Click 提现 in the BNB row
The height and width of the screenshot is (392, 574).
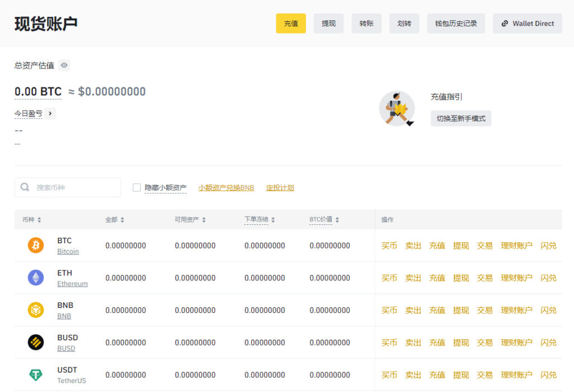(461, 310)
